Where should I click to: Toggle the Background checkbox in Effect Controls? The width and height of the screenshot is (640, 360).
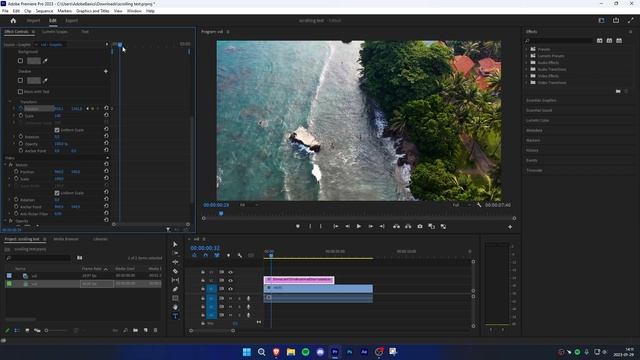click(20, 61)
